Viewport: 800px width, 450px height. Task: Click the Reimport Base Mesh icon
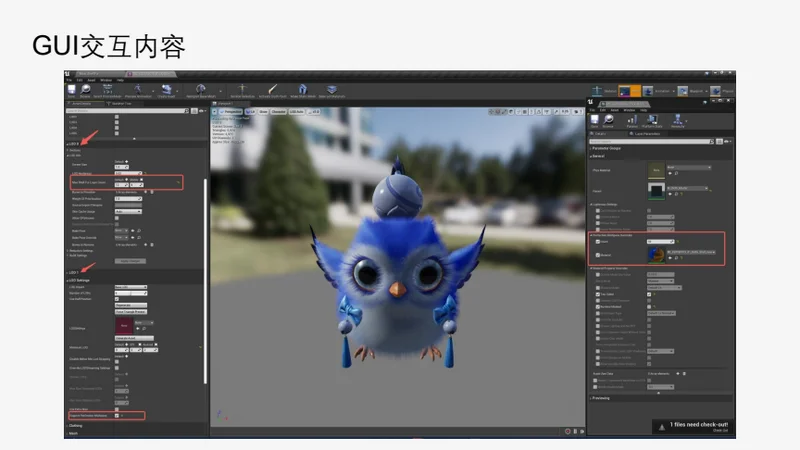click(201, 90)
